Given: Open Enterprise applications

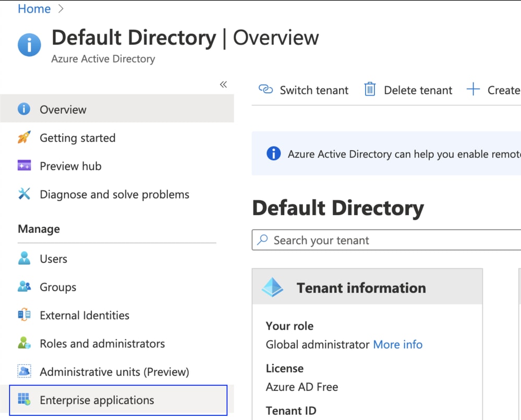Looking at the screenshot, I should point(118,400).
